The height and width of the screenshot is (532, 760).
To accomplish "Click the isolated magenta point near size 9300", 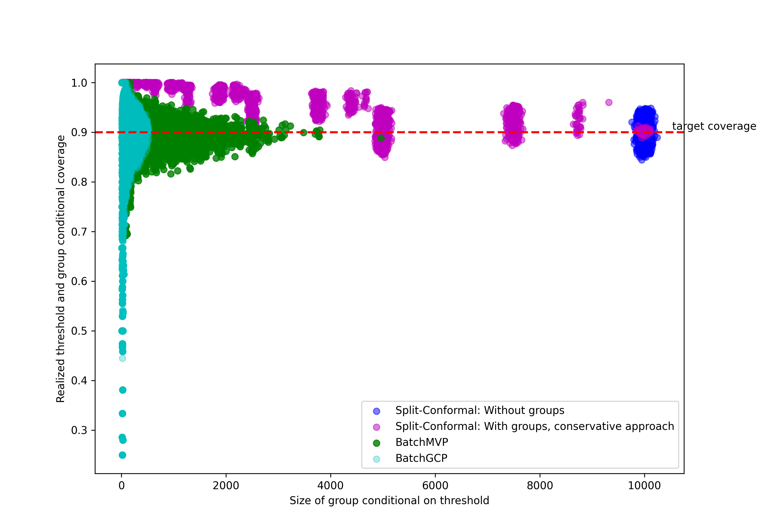I will [x=609, y=102].
